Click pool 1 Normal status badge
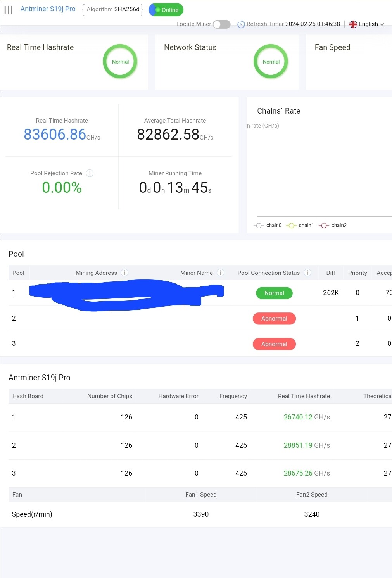Image resolution: width=392 pixels, height=578 pixels. point(274,293)
